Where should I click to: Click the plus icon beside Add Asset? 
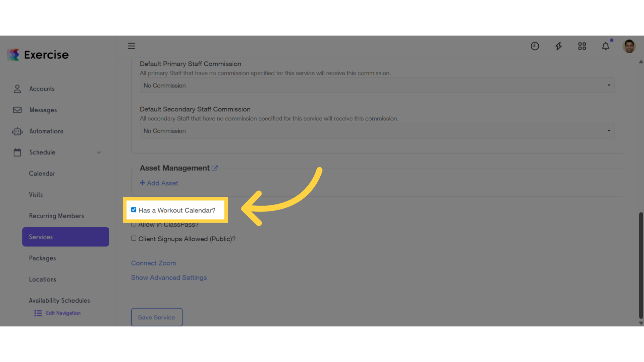(143, 183)
